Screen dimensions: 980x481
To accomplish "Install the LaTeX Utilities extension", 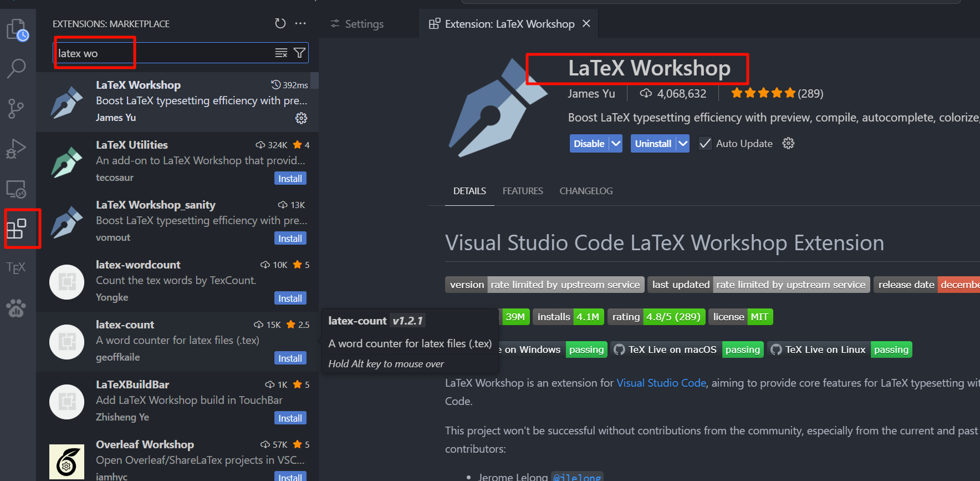I will [x=290, y=178].
